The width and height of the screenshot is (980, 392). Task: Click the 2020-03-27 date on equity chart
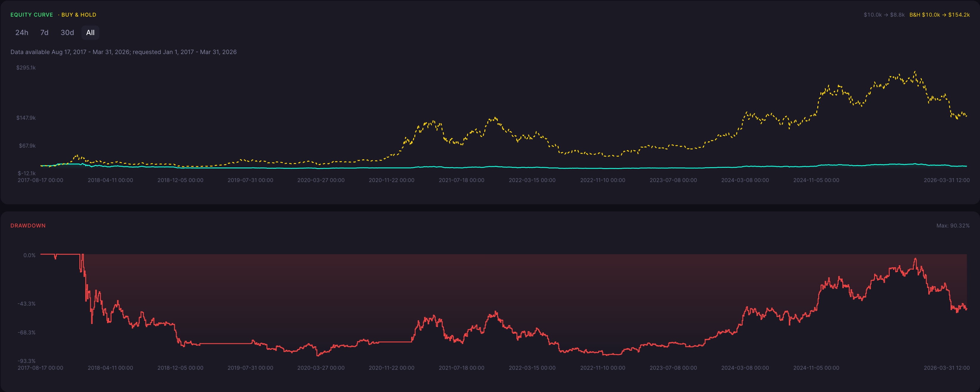(321, 180)
